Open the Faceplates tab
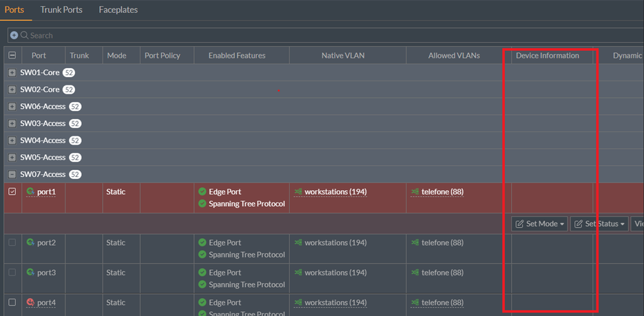 118,10
